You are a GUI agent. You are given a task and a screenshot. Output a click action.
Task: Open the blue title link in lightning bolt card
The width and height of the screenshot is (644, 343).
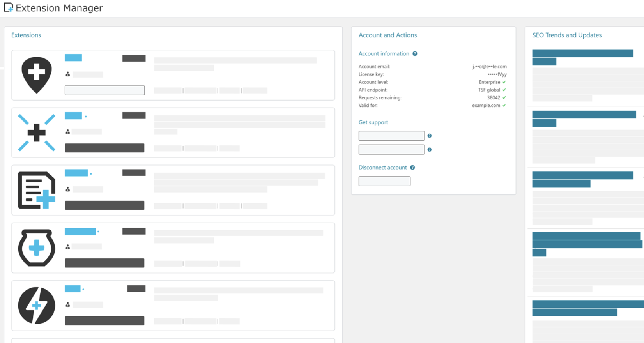(73, 289)
